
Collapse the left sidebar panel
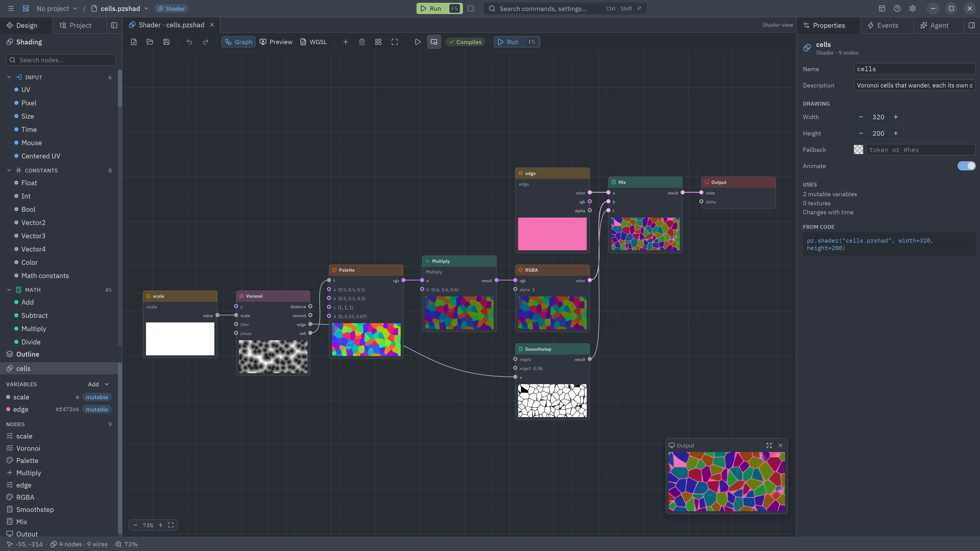(x=114, y=25)
